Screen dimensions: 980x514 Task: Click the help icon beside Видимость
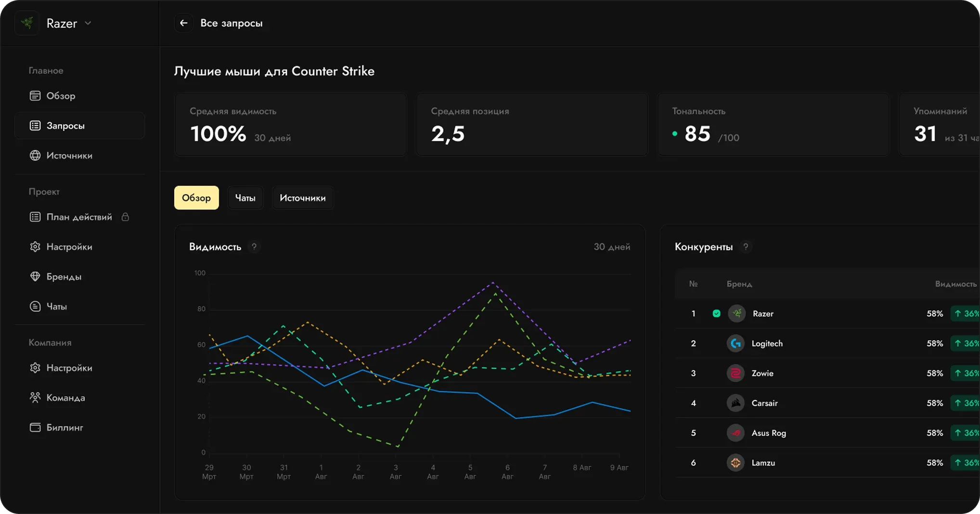(x=254, y=247)
